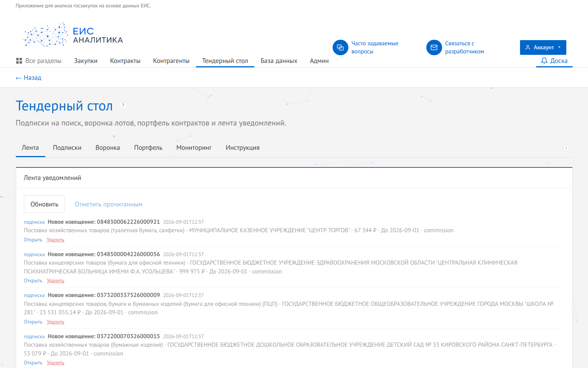The width and height of the screenshot is (588, 368).
Task: Click Отметить прочитанным link
Action: (108, 204)
